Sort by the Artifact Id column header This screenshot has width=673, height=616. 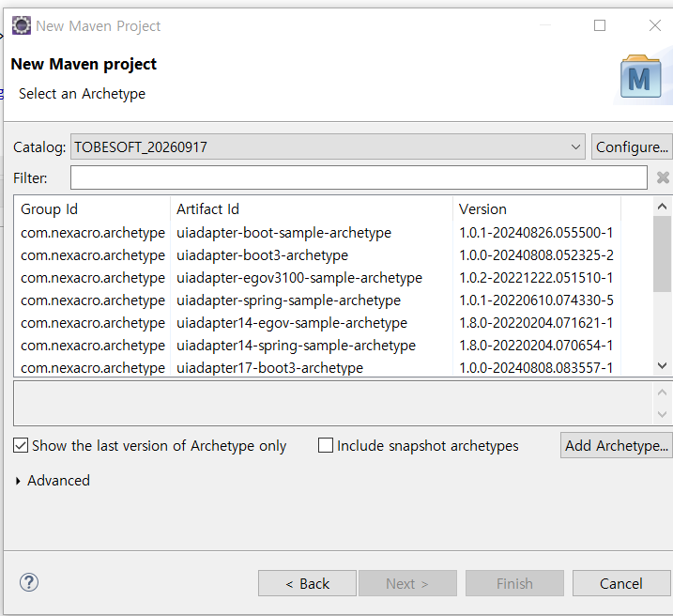[312, 209]
